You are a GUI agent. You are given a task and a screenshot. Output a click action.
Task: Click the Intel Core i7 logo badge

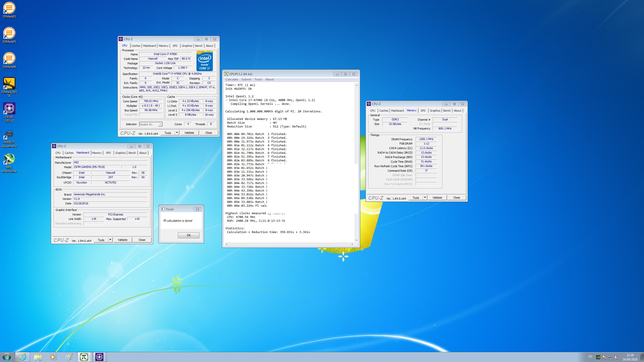[205, 61]
